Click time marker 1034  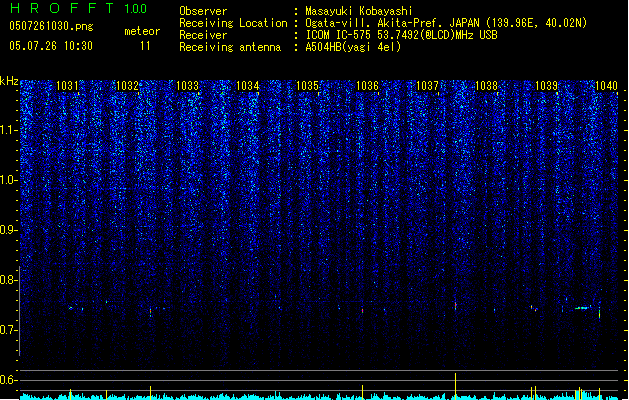tap(248, 86)
